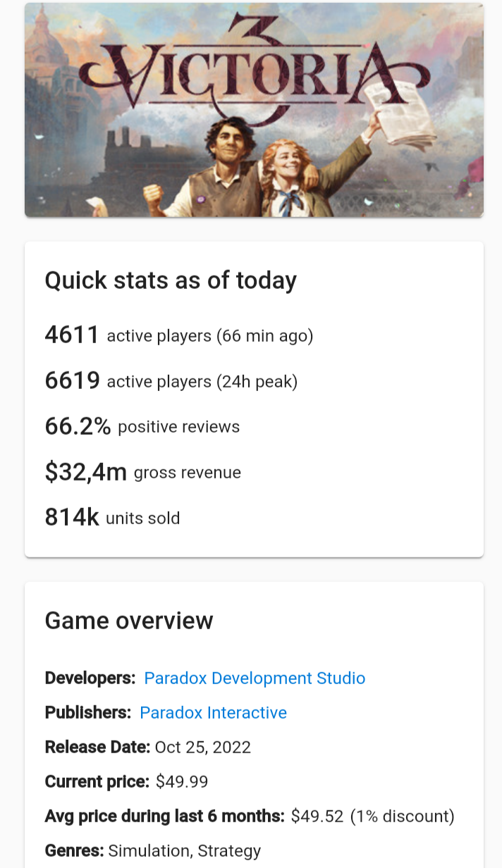Click the $49.99 current price value
This screenshot has width=502, height=868.
(182, 781)
